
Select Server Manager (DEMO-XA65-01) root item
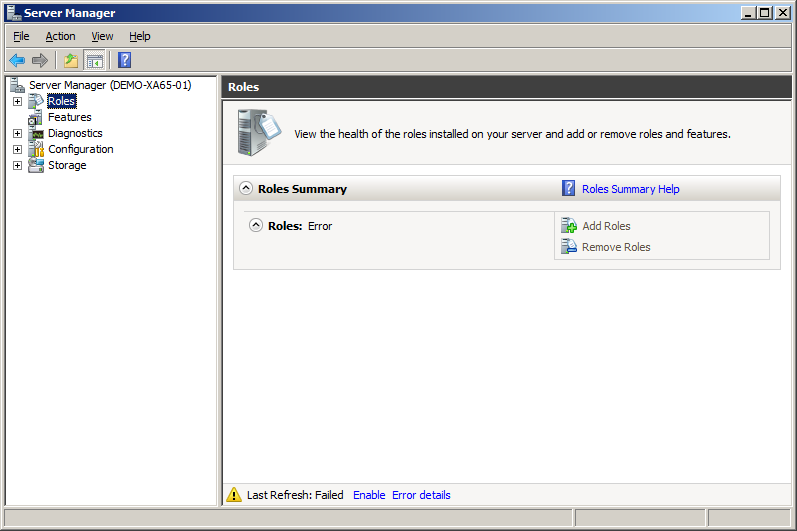[x=110, y=85]
